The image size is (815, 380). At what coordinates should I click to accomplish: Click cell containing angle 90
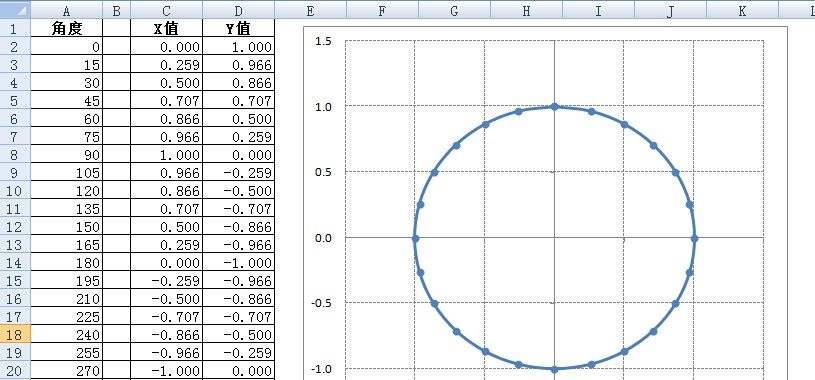tap(67, 155)
